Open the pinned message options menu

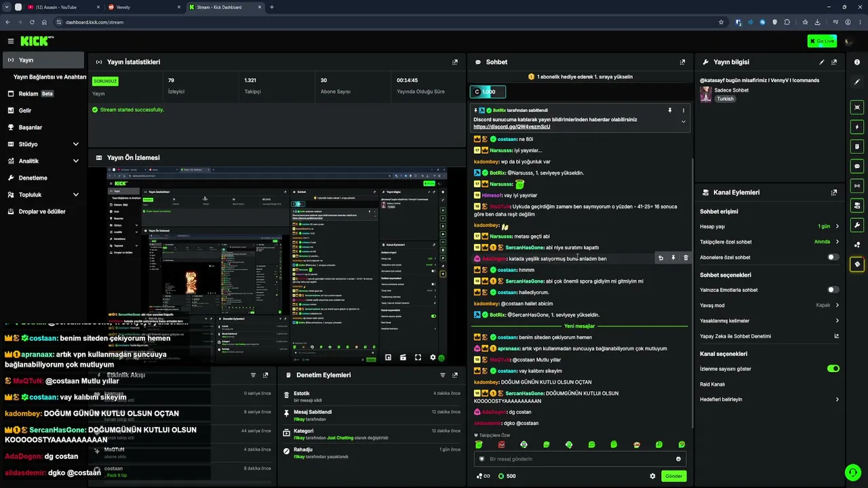(x=683, y=110)
